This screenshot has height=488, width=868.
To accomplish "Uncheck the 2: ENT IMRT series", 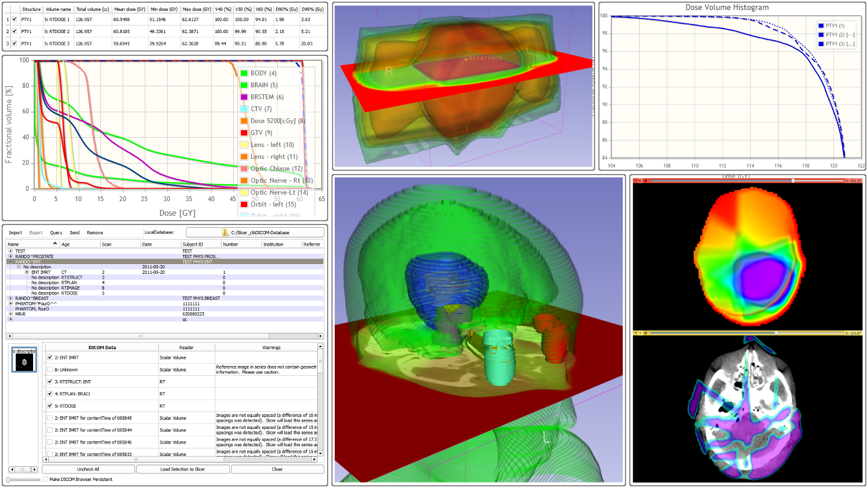I will (50, 358).
